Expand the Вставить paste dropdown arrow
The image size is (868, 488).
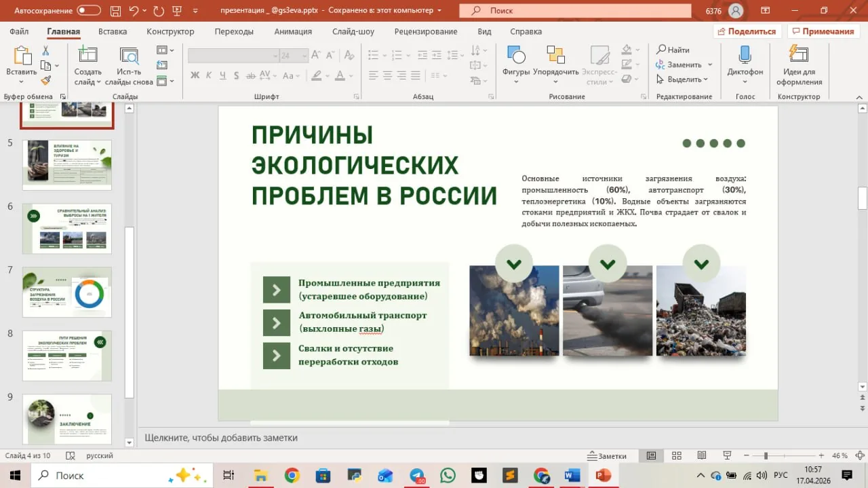click(x=22, y=81)
